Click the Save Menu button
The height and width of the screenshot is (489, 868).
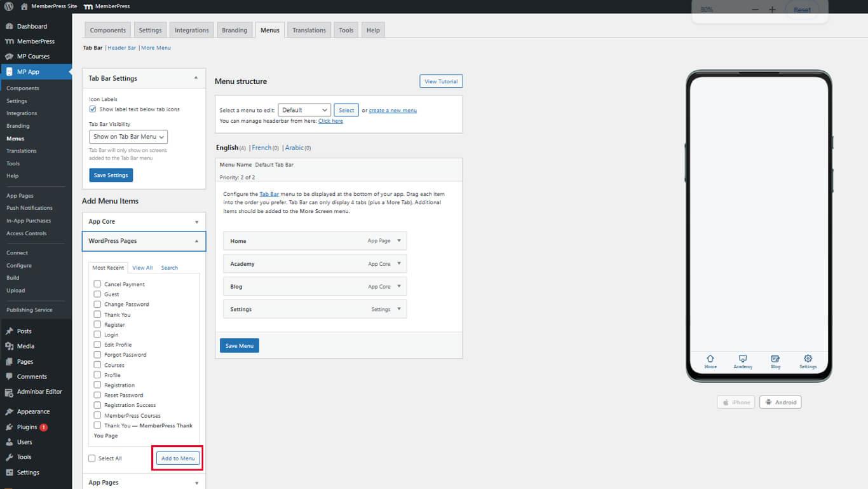239,345
